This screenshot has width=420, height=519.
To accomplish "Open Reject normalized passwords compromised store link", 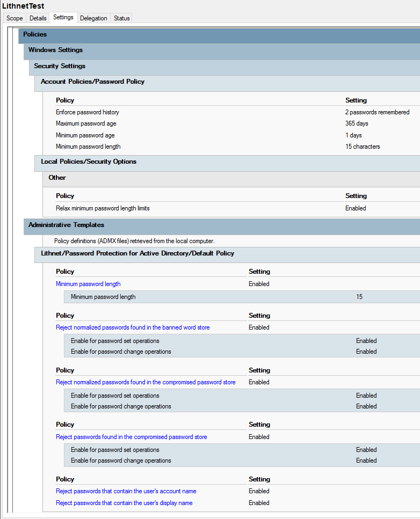I will coord(146,382).
